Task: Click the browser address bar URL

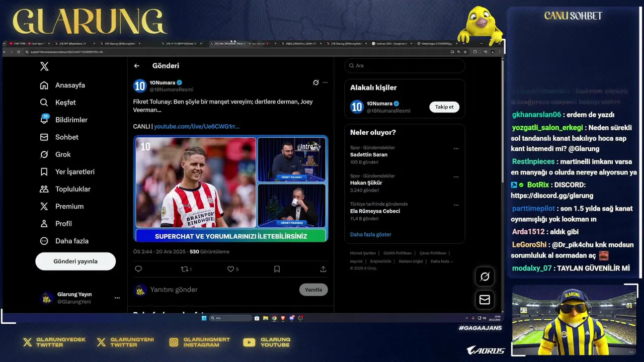Action: (67, 52)
